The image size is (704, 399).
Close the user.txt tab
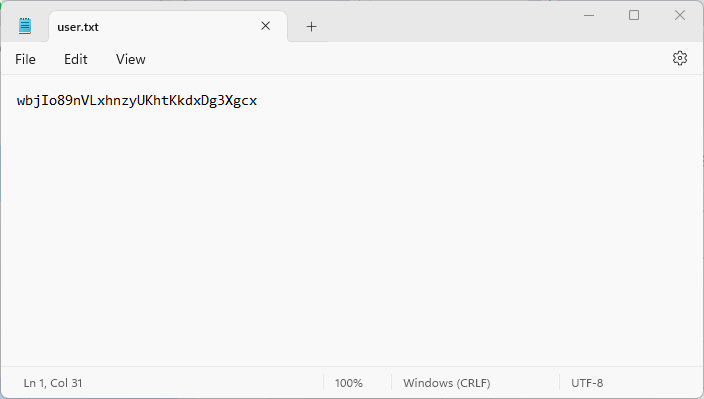coord(265,26)
